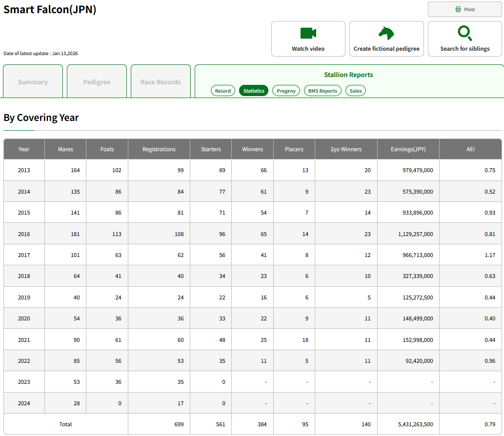Click winners total 384

pyautogui.click(x=262, y=424)
